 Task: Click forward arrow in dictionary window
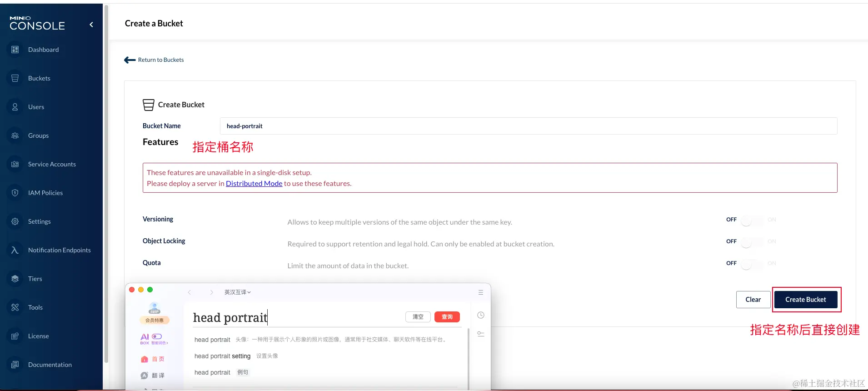click(x=211, y=292)
